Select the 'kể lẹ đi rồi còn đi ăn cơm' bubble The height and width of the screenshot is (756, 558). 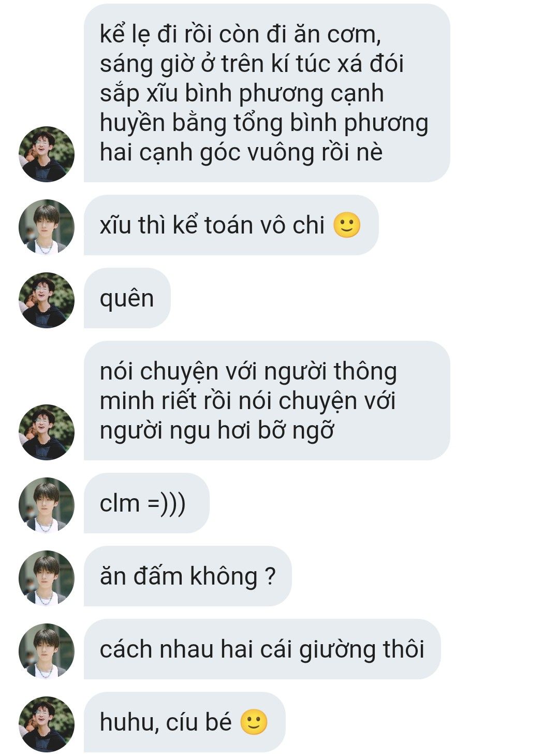coord(267,93)
